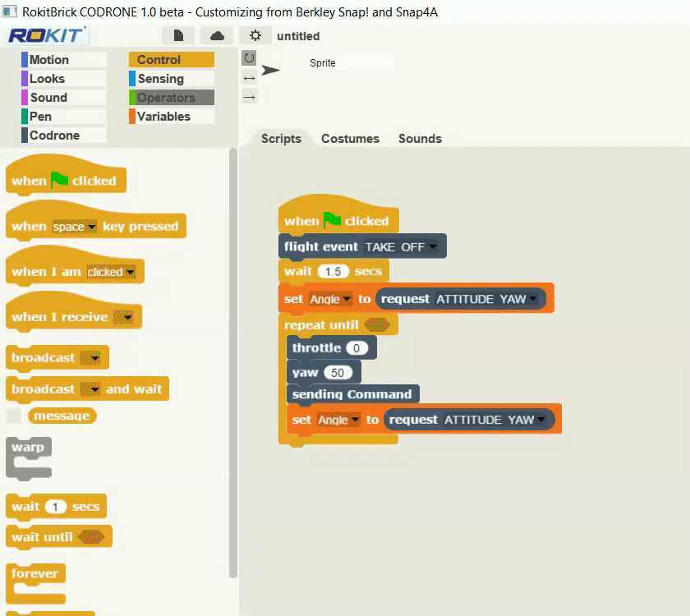Open the settings gear menu

[x=255, y=35]
